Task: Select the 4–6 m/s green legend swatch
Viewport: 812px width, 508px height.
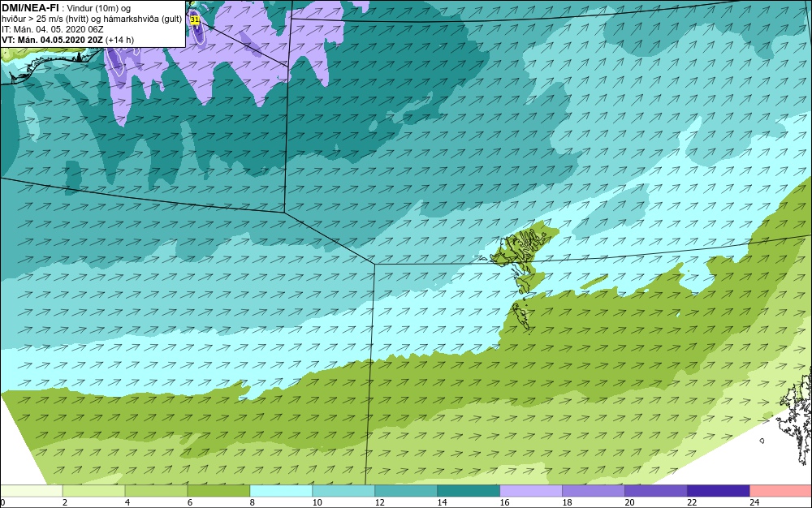Action: (x=156, y=491)
